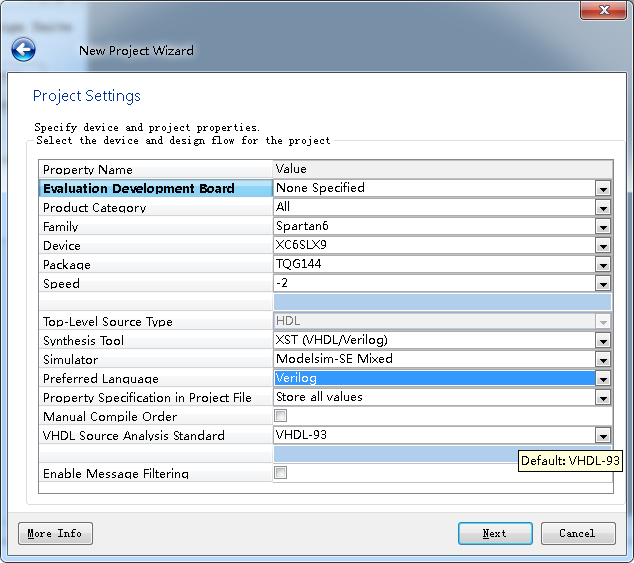Open the Evaluation Development Board dropdown

[x=603, y=188]
